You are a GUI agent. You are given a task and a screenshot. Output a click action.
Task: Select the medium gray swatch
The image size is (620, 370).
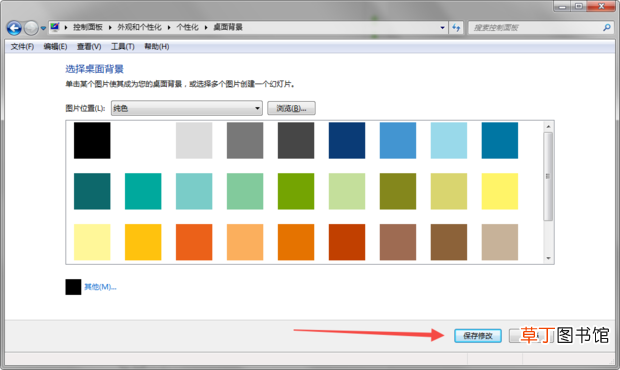click(x=245, y=140)
